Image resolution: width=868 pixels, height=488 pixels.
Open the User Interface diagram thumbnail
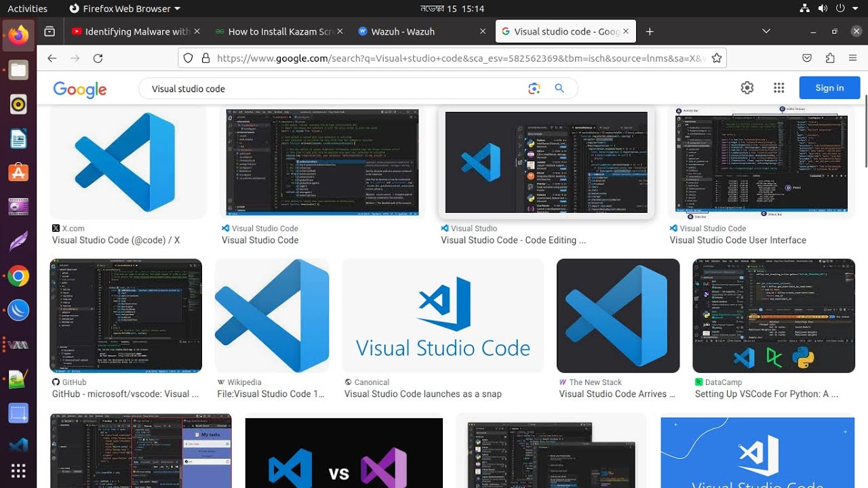pos(762,163)
